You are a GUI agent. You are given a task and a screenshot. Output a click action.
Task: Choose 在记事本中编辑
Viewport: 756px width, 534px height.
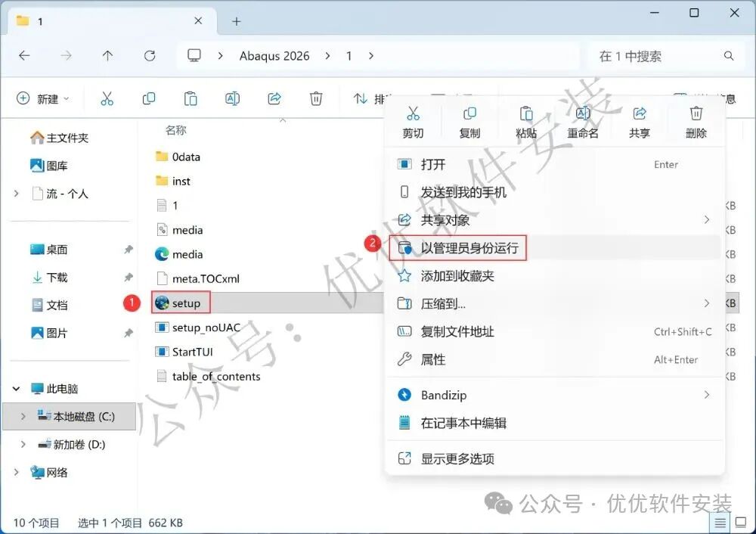click(x=554, y=423)
